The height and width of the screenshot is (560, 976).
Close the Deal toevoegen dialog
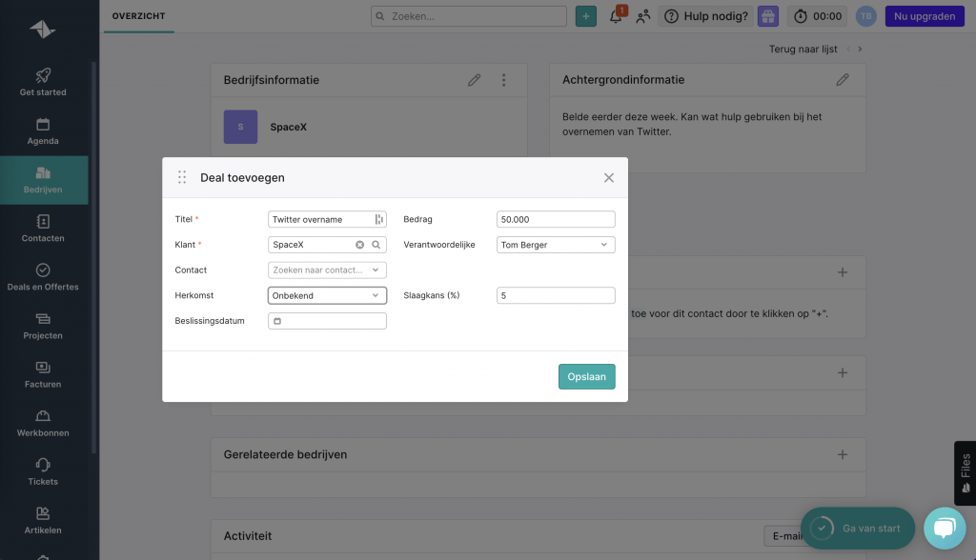coord(609,178)
